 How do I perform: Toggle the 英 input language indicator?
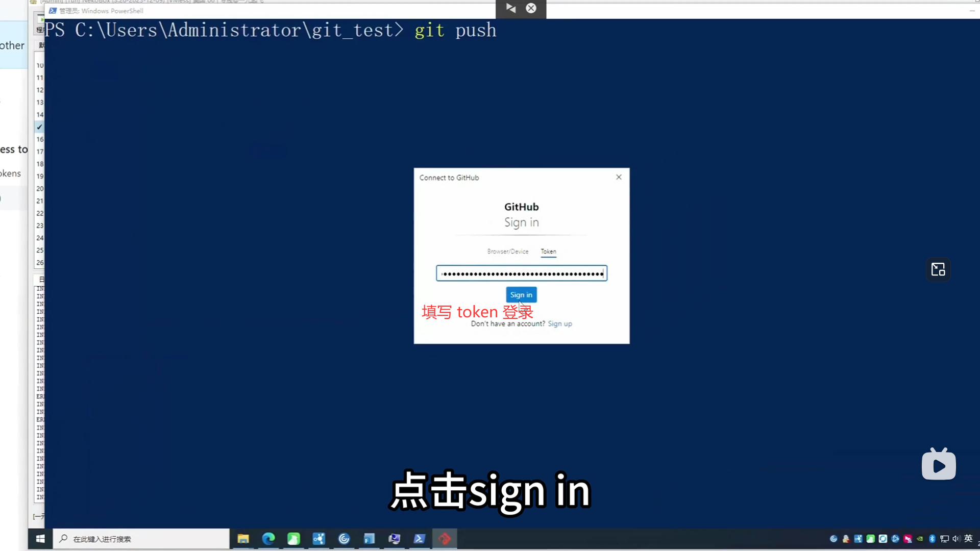(x=968, y=539)
